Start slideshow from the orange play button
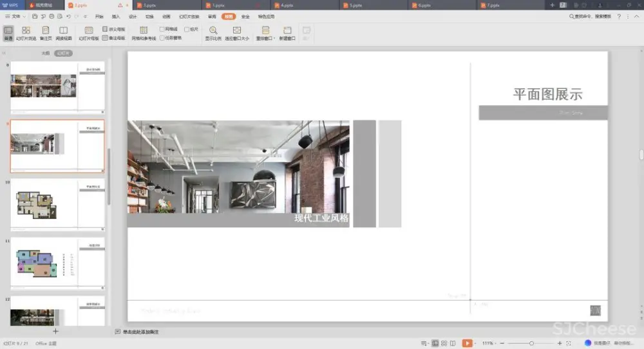Image resolution: width=644 pixels, height=349 pixels. (467, 343)
